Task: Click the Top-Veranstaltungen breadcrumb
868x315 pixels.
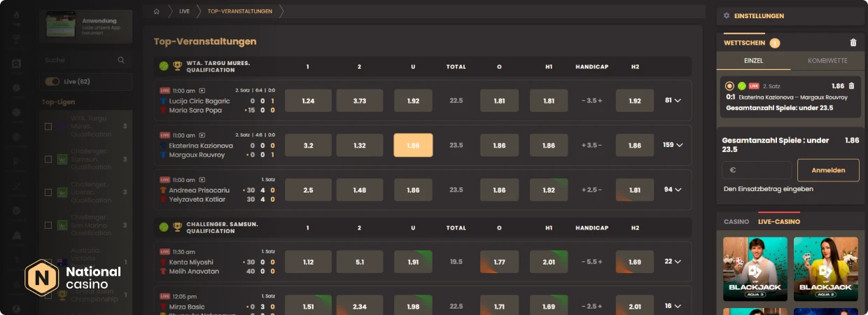Action: [x=240, y=11]
